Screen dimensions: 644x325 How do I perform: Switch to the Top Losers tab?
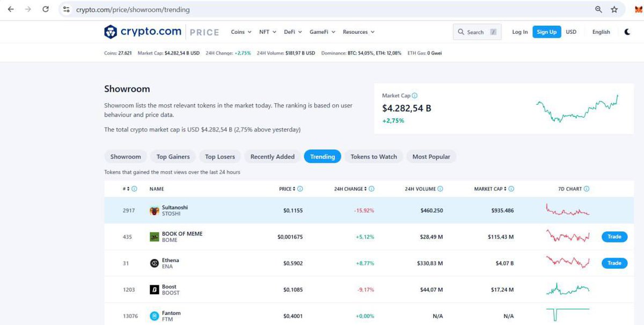[220, 157]
